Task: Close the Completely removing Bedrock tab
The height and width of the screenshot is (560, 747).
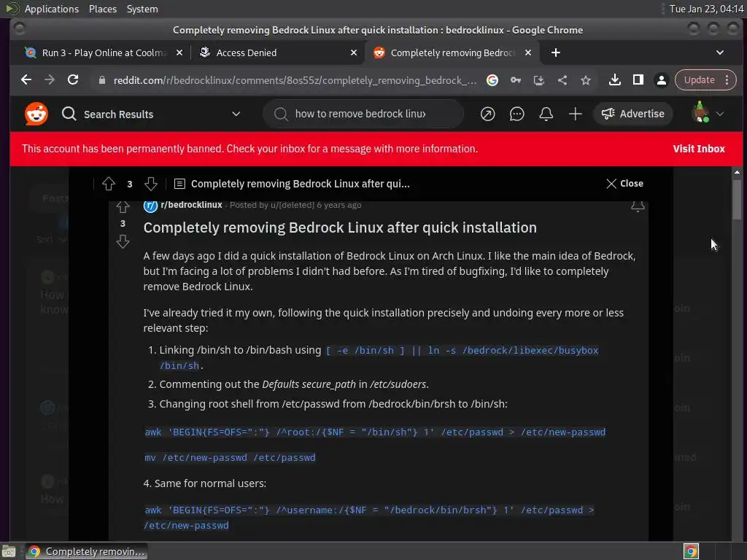Action: pos(528,52)
